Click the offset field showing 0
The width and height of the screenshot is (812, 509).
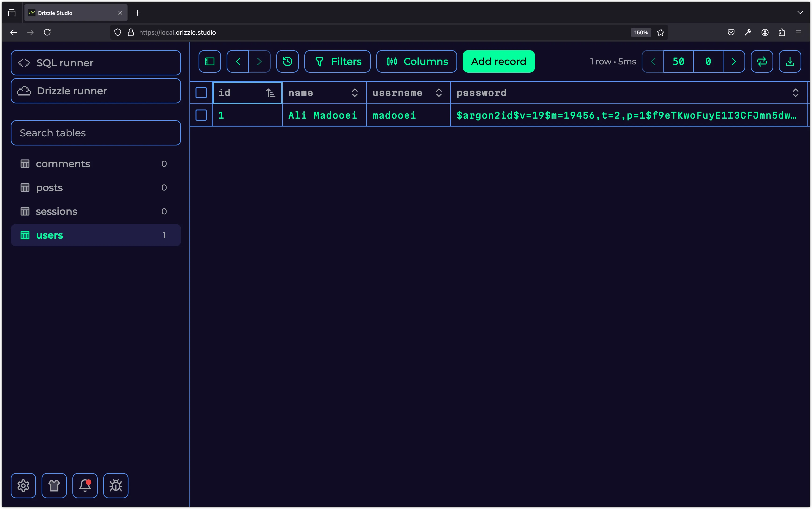(x=708, y=61)
